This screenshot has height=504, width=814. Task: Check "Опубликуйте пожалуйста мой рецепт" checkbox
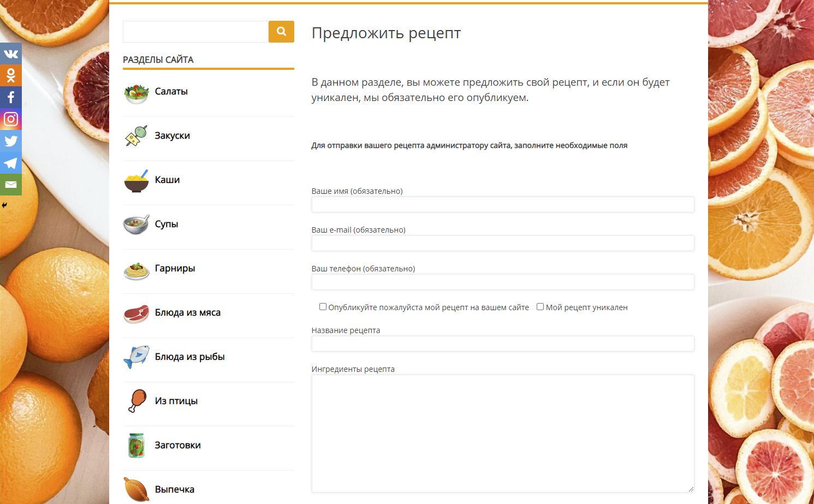click(x=323, y=307)
